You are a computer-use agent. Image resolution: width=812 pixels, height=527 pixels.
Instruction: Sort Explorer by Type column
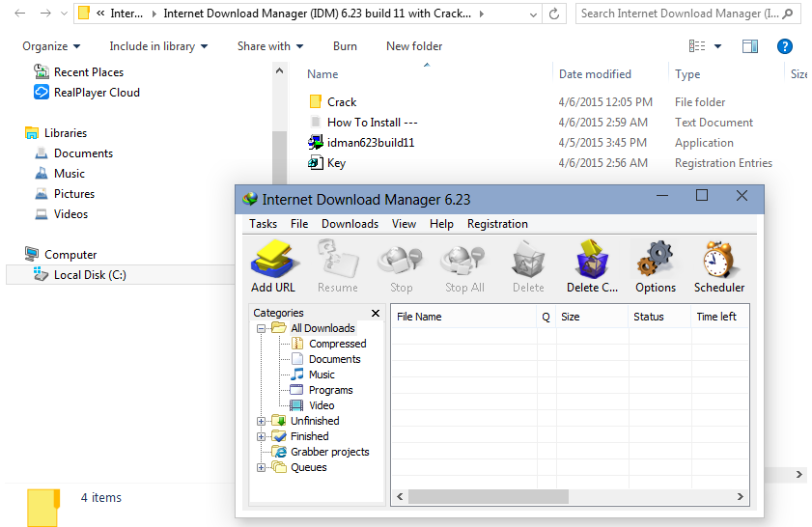point(687,74)
